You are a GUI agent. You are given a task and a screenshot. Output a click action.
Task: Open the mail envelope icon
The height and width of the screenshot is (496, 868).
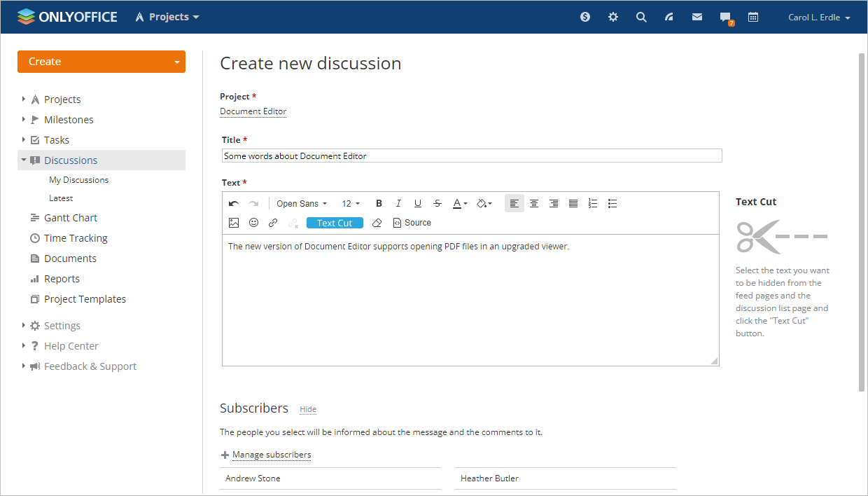pyautogui.click(x=697, y=17)
